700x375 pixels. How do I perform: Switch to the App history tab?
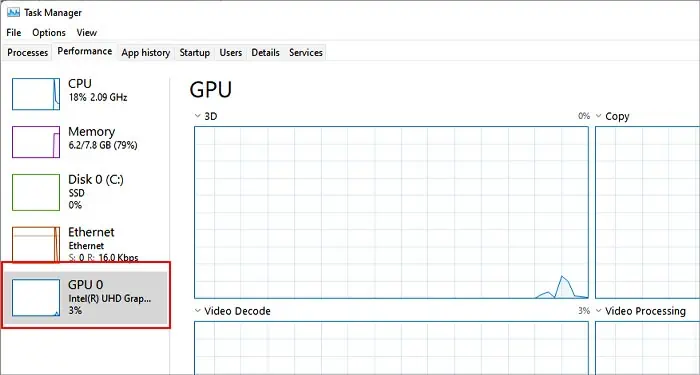146,53
